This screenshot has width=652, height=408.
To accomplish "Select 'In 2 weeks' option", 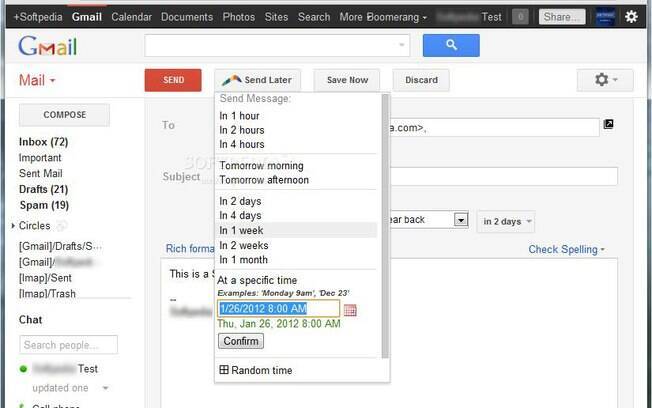I will [244, 245].
